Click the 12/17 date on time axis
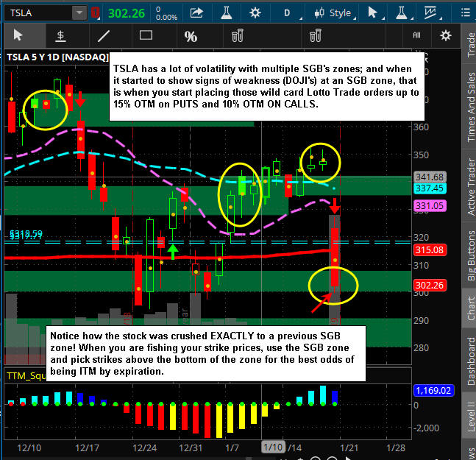This screenshot has width=476, height=460. [x=87, y=447]
